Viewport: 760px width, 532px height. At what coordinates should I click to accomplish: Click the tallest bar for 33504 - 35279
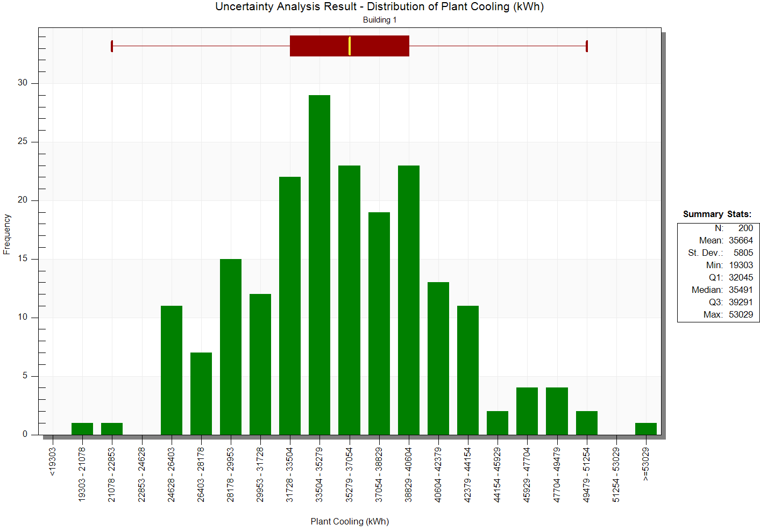319,264
